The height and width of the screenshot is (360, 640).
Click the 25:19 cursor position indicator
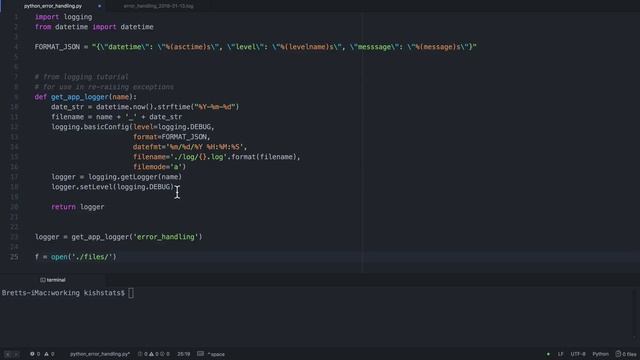click(183, 354)
